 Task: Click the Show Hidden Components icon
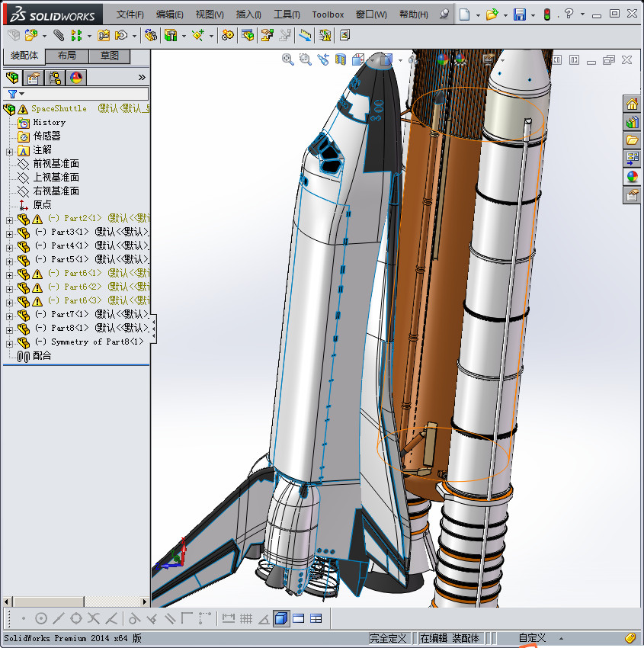(150, 36)
